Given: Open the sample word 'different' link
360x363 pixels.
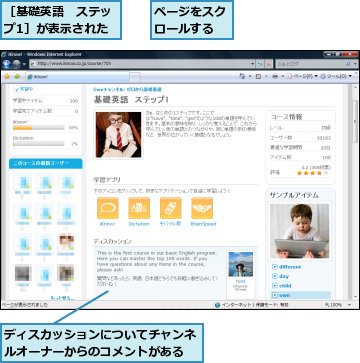Looking at the screenshot, I should [290, 267].
